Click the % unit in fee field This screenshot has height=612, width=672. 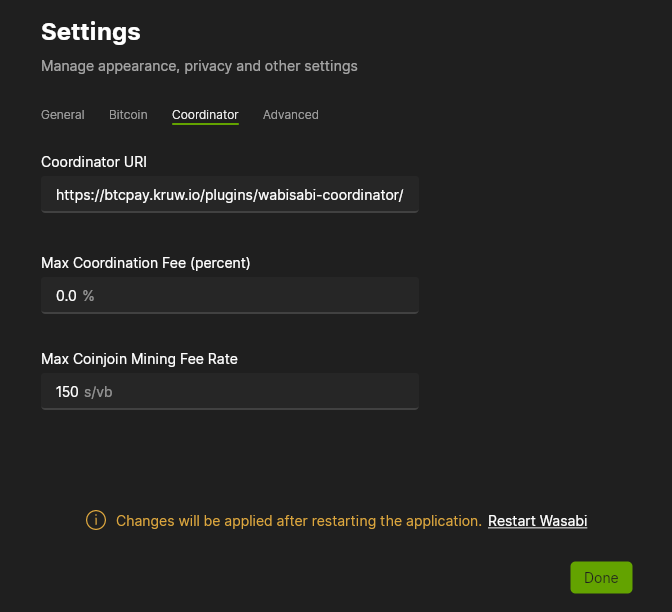tap(89, 296)
